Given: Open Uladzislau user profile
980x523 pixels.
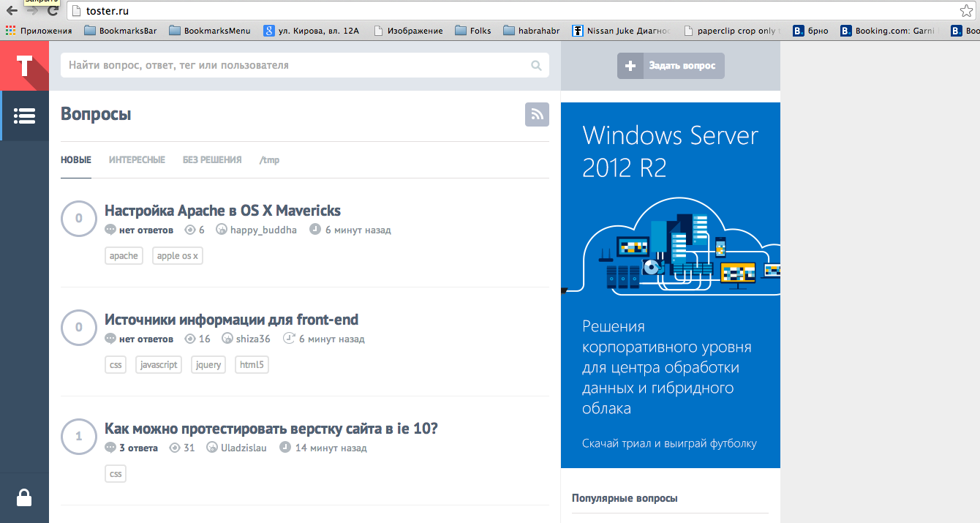Looking at the screenshot, I should coord(244,448).
